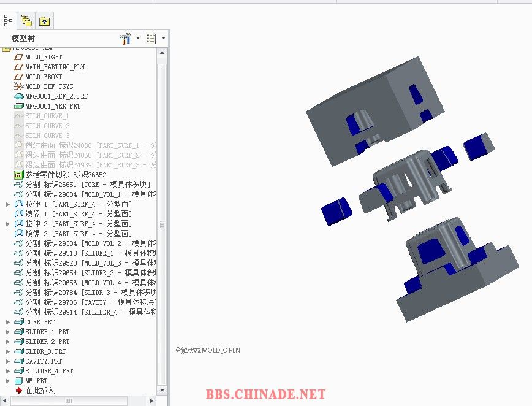Open the Model Tree tab icon
The image size is (532, 406).
(8, 21)
